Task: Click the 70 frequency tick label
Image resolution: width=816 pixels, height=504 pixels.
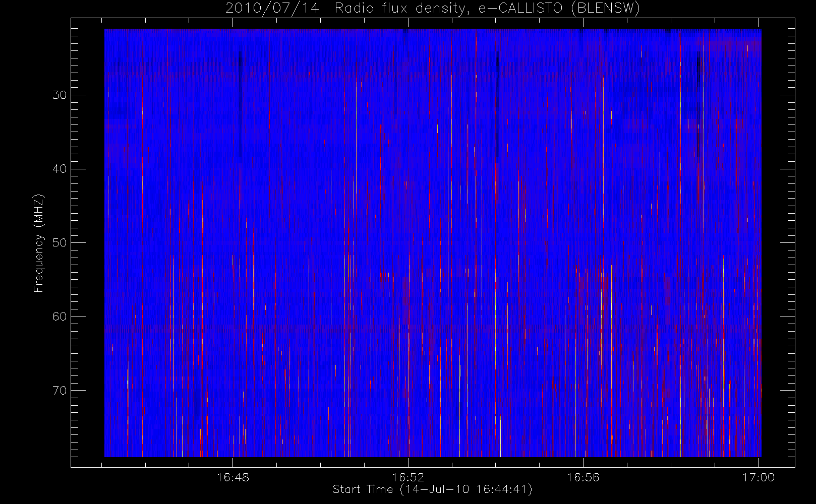Action: point(60,390)
